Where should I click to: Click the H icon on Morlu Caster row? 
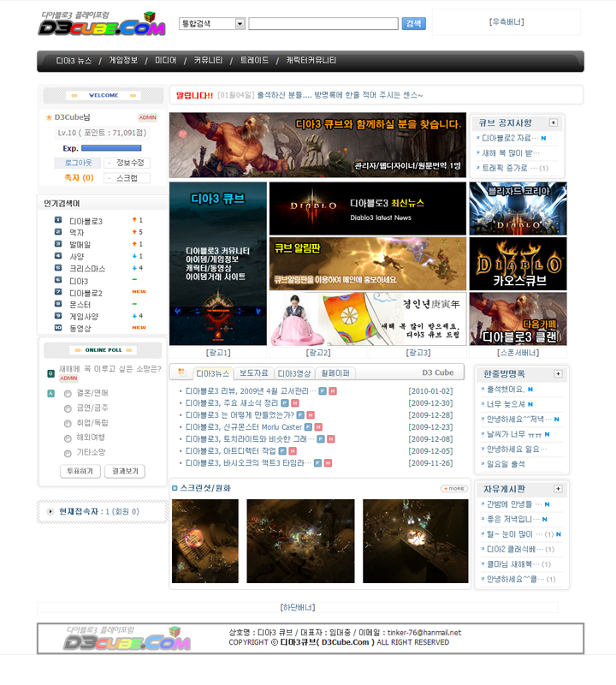tap(318, 426)
